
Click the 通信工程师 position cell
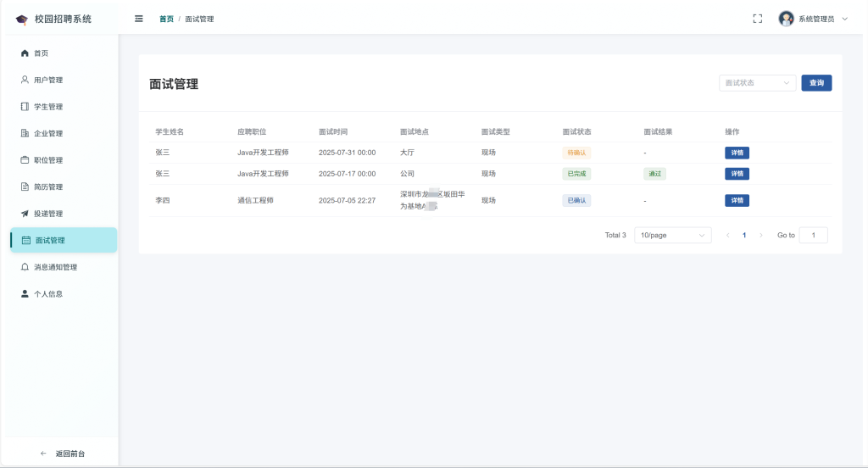click(x=255, y=200)
